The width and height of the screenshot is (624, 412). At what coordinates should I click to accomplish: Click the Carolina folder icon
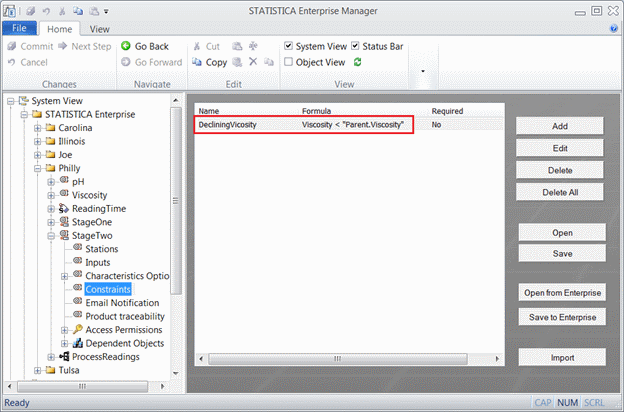50,128
